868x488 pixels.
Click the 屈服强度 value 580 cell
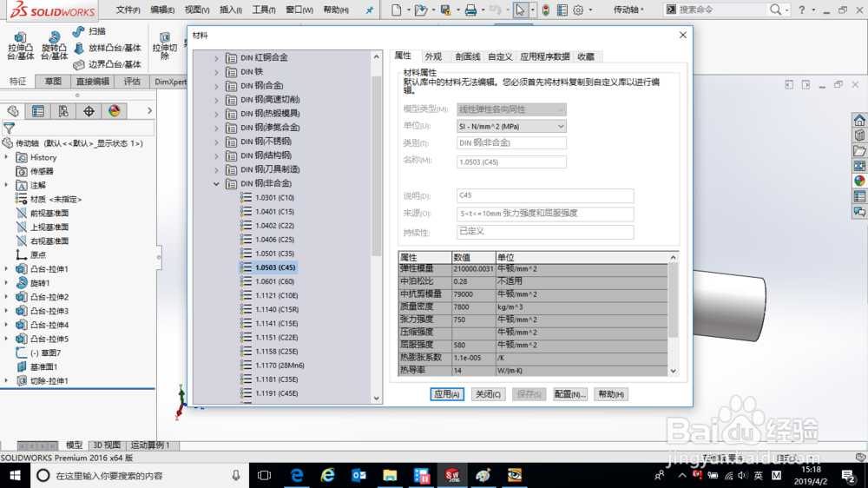[x=473, y=345]
